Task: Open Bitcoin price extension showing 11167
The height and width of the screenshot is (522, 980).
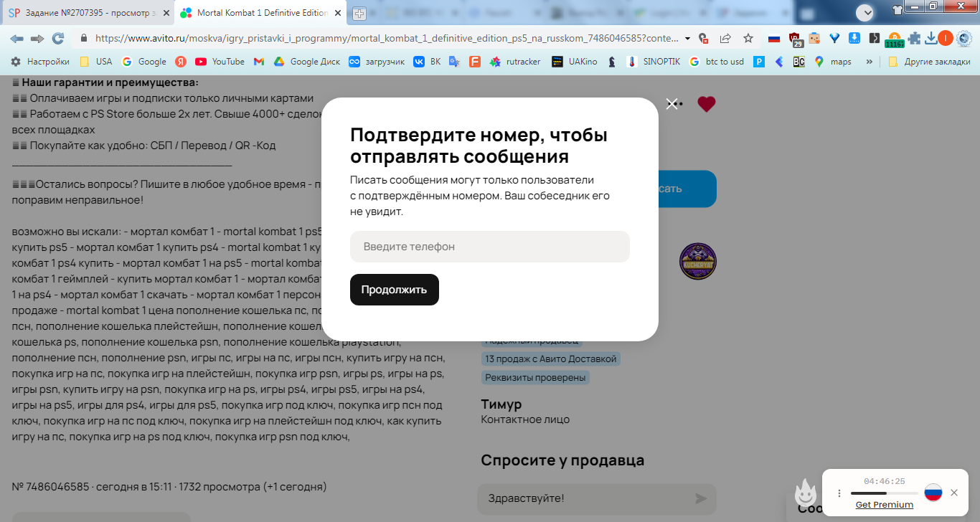Action: pos(895,39)
